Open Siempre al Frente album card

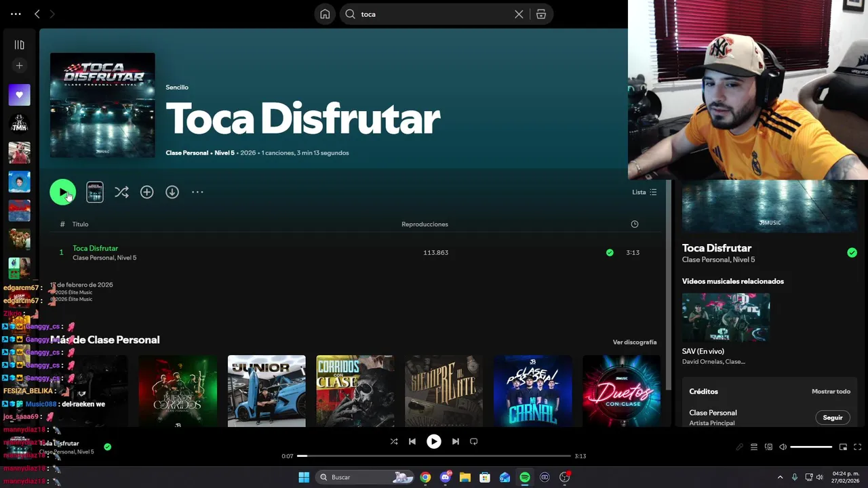[x=444, y=391]
